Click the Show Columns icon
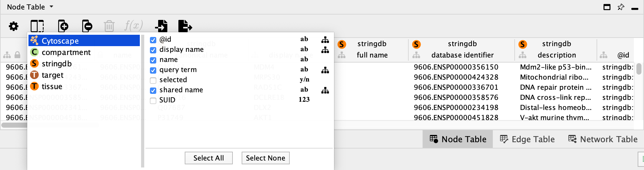The image size is (644, 170). (37, 26)
